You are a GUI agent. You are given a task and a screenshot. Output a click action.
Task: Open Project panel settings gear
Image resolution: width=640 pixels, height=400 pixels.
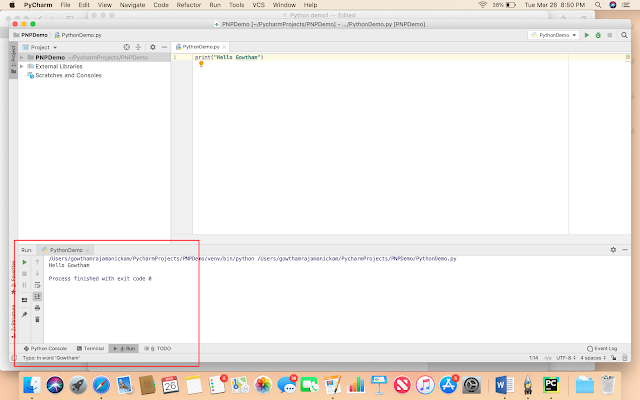pyautogui.click(x=153, y=47)
